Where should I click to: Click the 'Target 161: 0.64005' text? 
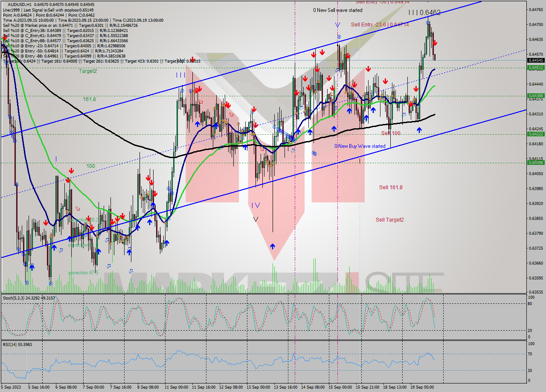coord(59,61)
